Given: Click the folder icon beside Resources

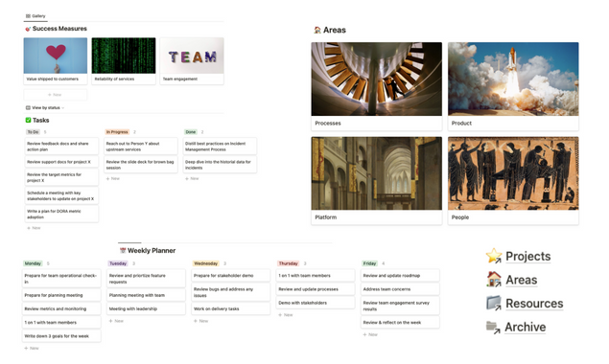Looking at the screenshot, I should click(x=494, y=303).
